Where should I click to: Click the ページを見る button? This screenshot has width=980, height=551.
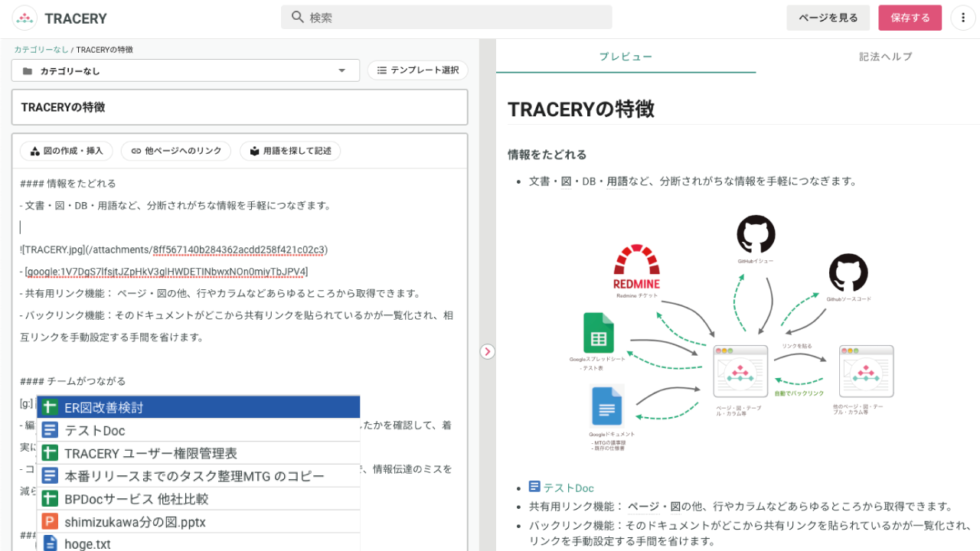[x=828, y=18]
